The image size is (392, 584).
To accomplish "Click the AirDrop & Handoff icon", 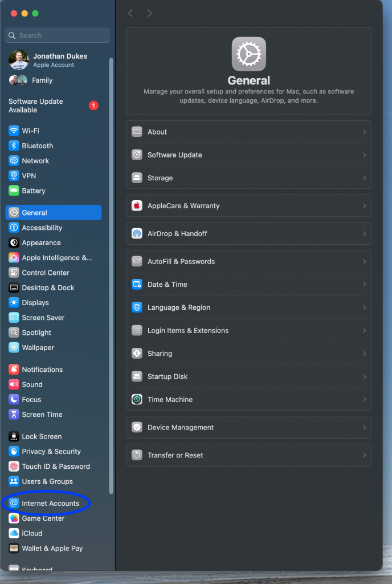I will [137, 233].
